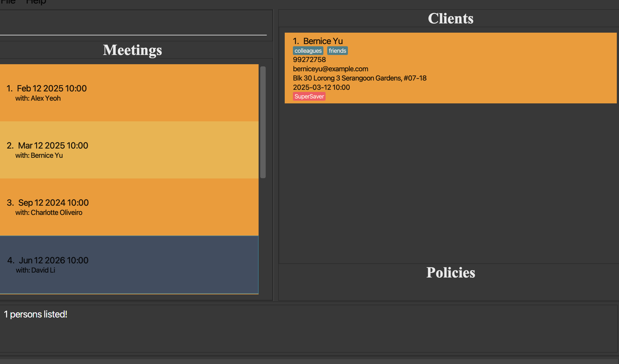The image size is (619, 364).
Task: Click the colleagues tag on Bernice Yu
Action: 308,51
